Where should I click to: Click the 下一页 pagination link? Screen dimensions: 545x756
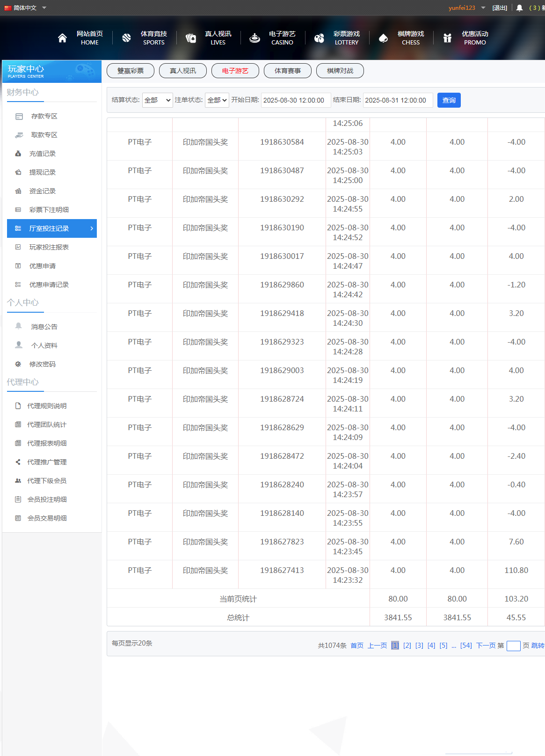coord(486,646)
